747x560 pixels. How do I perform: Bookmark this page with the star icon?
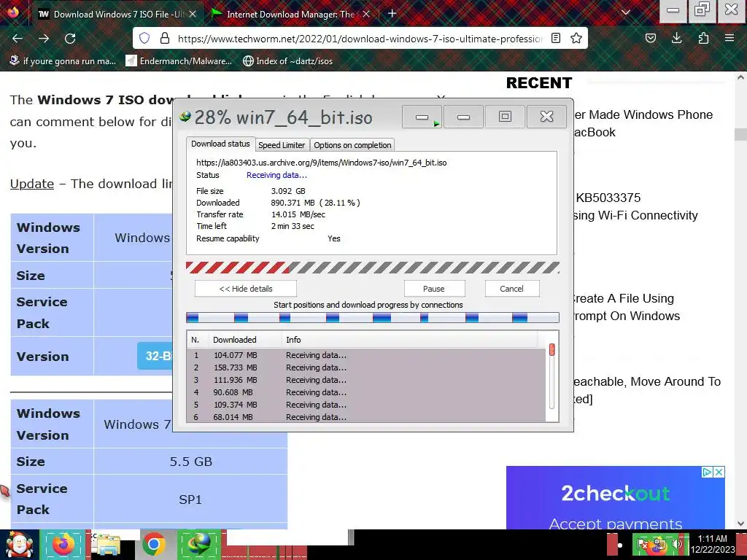coord(576,38)
